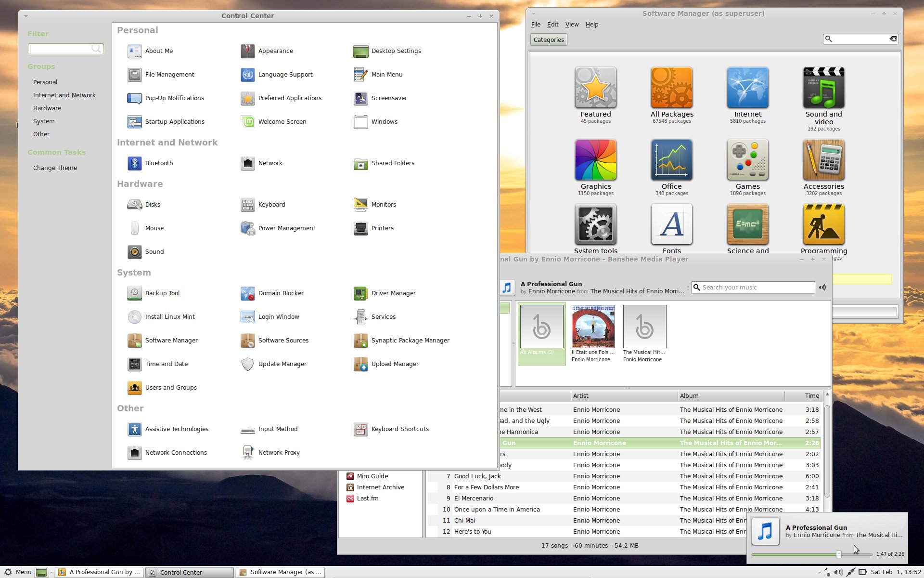Open Assistive Technologies
Image resolution: width=924 pixels, height=578 pixels.
tap(168, 429)
